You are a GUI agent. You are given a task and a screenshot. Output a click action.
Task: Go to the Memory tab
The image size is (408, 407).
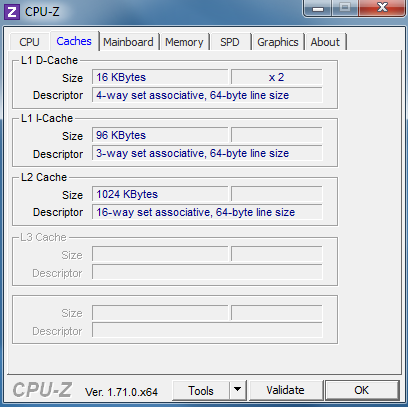(184, 42)
